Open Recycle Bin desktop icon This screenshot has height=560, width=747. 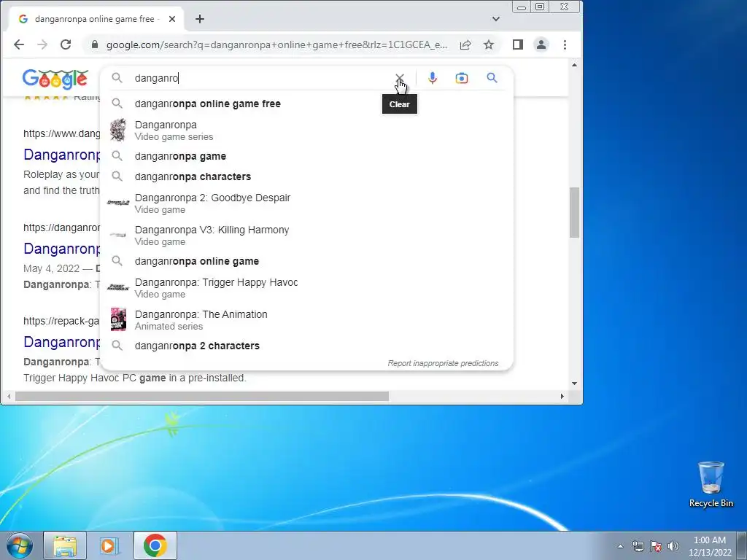[711, 484]
